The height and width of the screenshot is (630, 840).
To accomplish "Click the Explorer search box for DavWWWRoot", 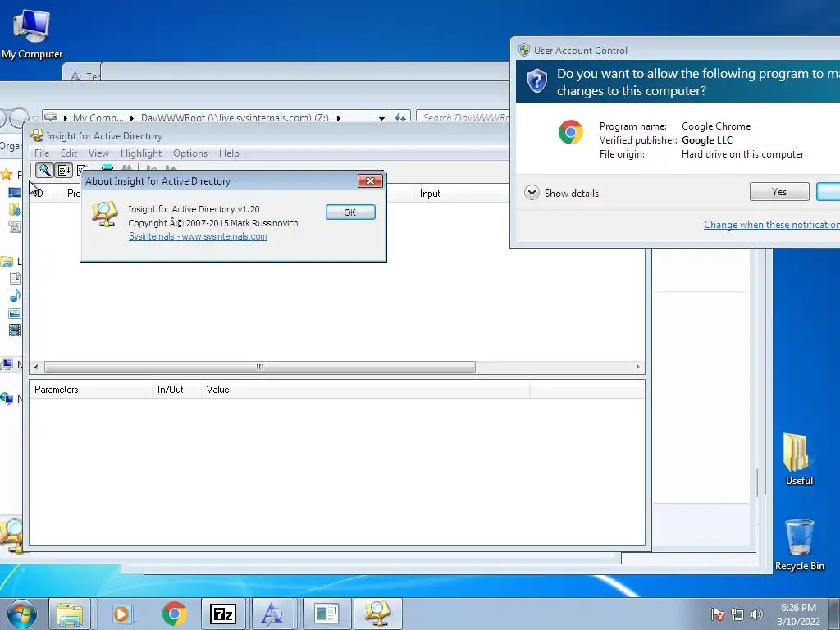I will click(x=463, y=116).
